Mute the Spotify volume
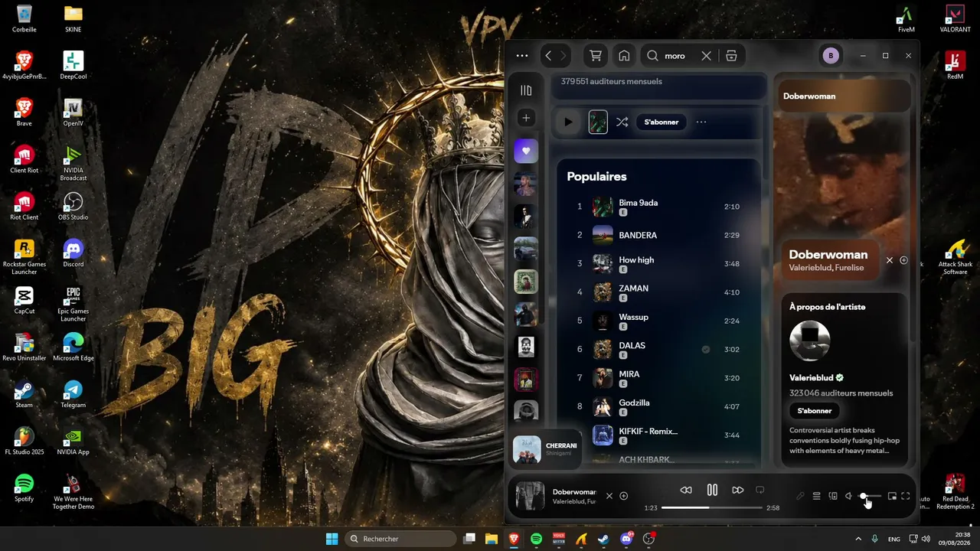The image size is (980, 551). 848,496
